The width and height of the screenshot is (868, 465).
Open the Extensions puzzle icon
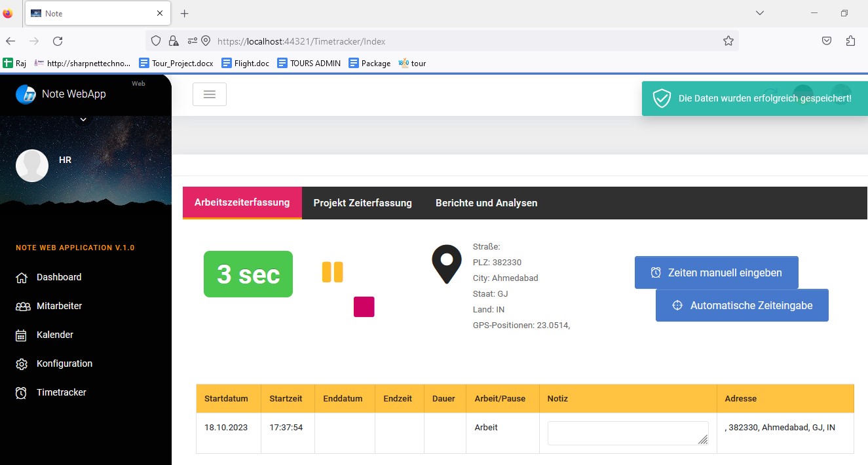coord(850,41)
